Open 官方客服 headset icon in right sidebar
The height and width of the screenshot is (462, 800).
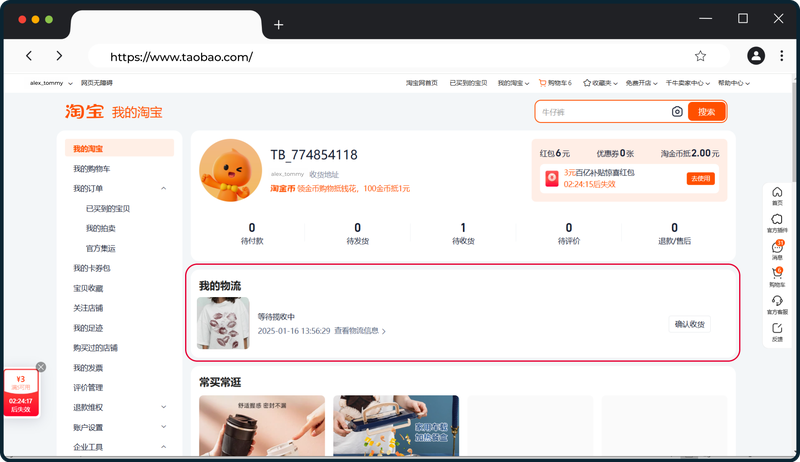pyautogui.click(x=777, y=301)
